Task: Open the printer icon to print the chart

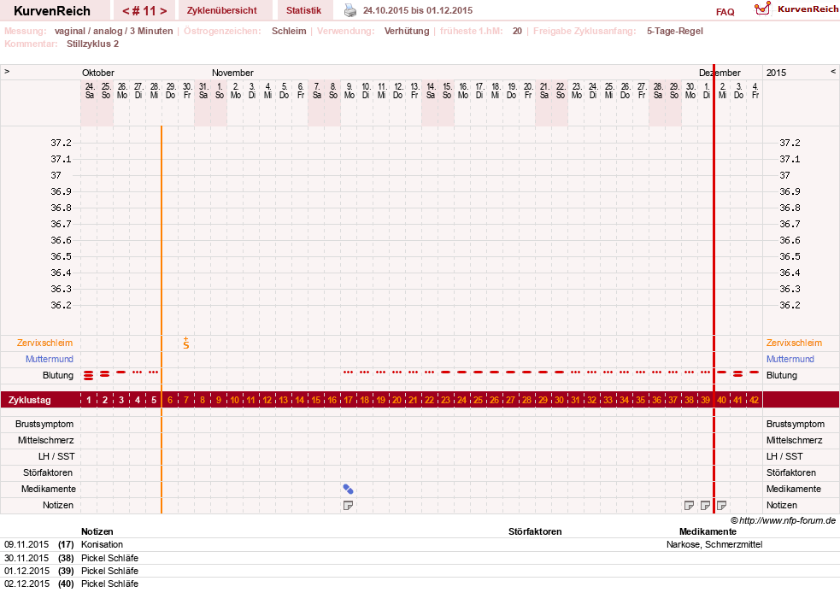Action: tap(350, 10)
